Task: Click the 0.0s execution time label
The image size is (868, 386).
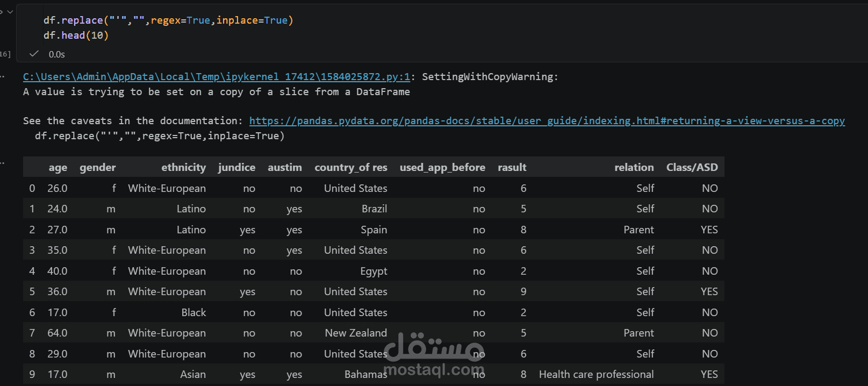Action: pyautogui.click(x=56, y=54)
